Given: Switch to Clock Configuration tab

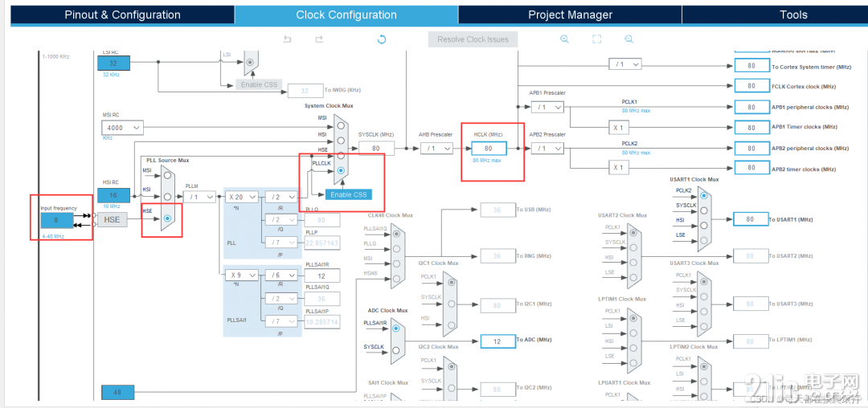Looking at the screenshot, I should (346, 15).
